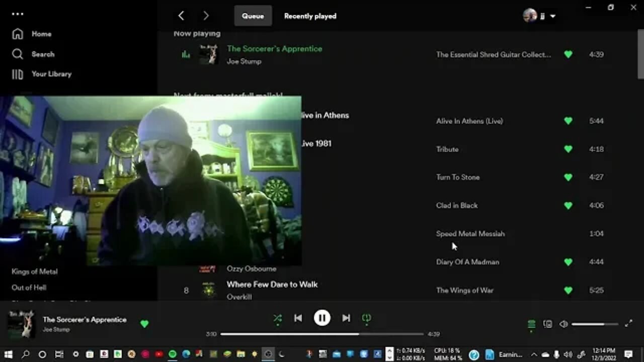Toggle the repeat-one control

(366, 318)
